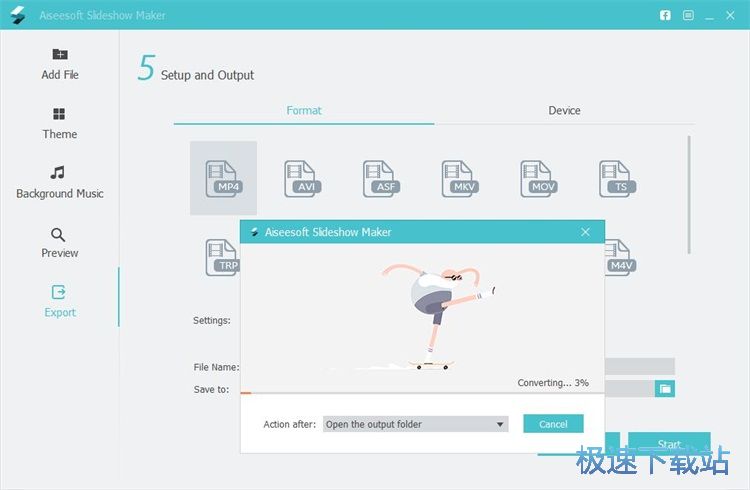Select the TS output format
The width and height of the screenshot is (750, 490).
[x=617, y=178]
